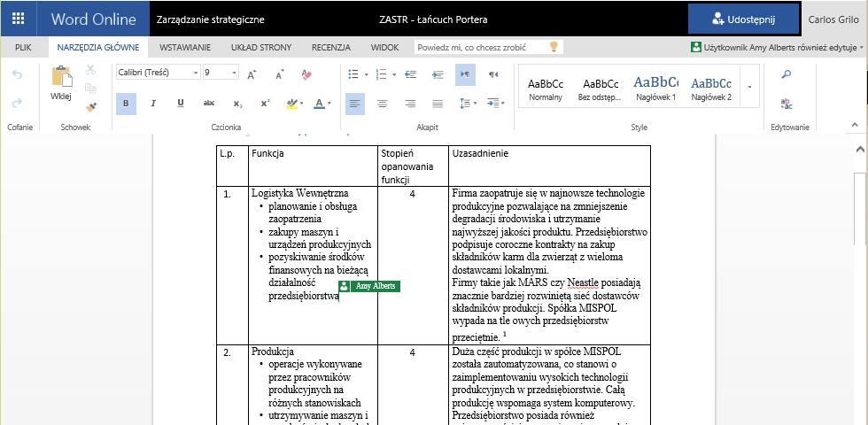Apply strikethrough formatting
This screenshot has height=425, width=868.
209,103
